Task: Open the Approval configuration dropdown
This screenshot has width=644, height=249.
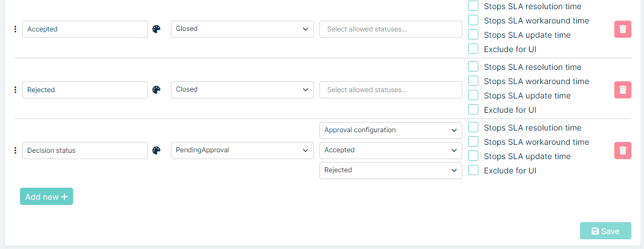Action: click(x=391, y=131)
